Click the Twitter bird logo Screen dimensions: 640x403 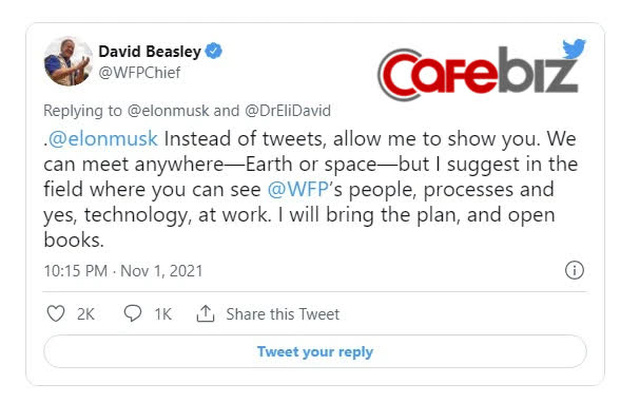[x=574, y=50]
